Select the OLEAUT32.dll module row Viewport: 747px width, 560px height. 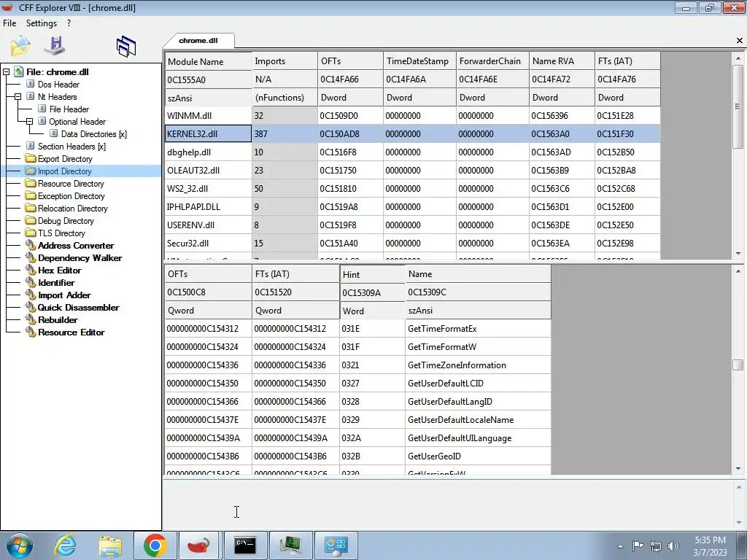pyautogui.click(x=413, y=170)
